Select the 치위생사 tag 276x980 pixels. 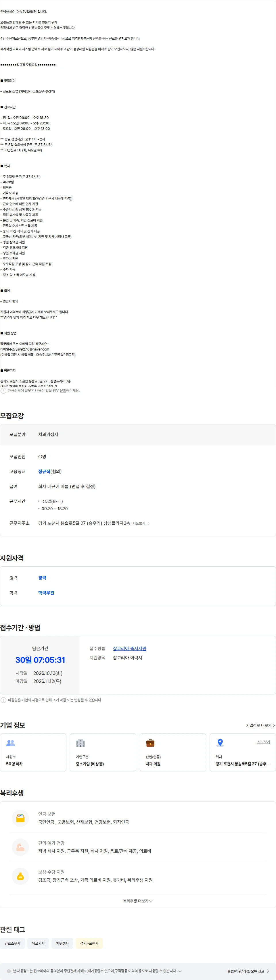click(x=62, y=943)
